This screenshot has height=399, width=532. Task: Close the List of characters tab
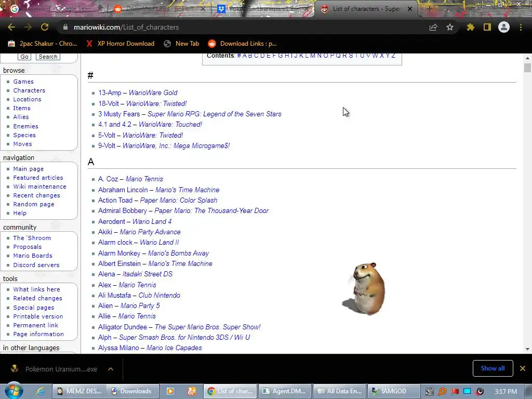tap(410, 9)
